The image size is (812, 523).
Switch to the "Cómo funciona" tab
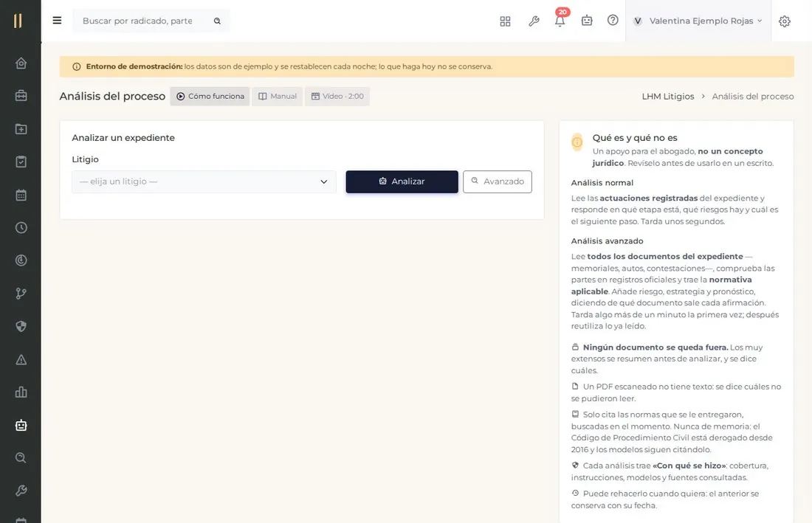tap(210, 96)
